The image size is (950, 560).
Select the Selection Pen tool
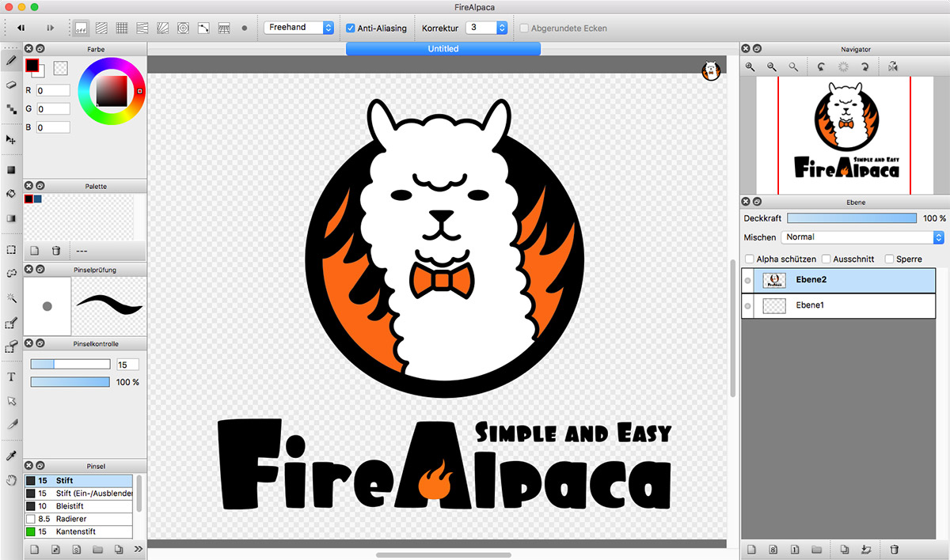(x=11, y=323)
